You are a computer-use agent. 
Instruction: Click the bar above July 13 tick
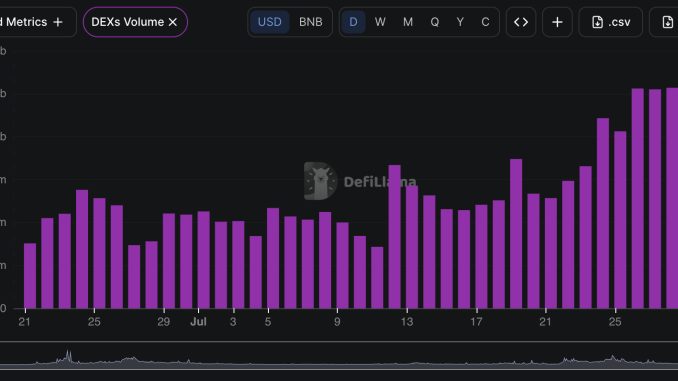412,247
